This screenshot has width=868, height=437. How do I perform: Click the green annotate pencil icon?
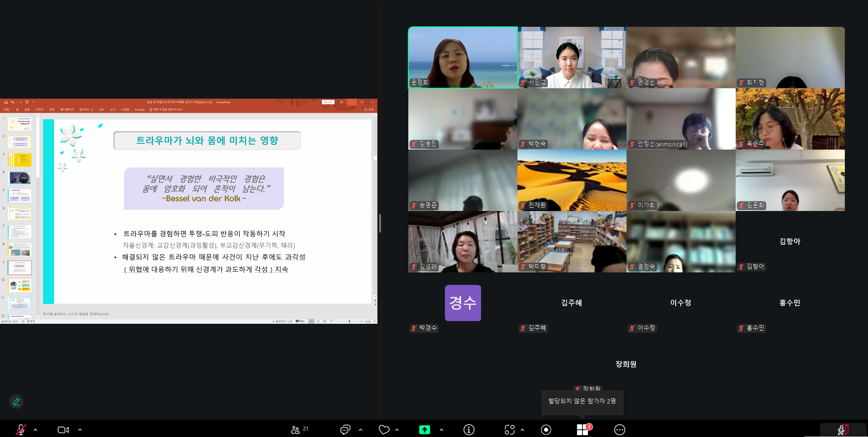tap(16, 402)
